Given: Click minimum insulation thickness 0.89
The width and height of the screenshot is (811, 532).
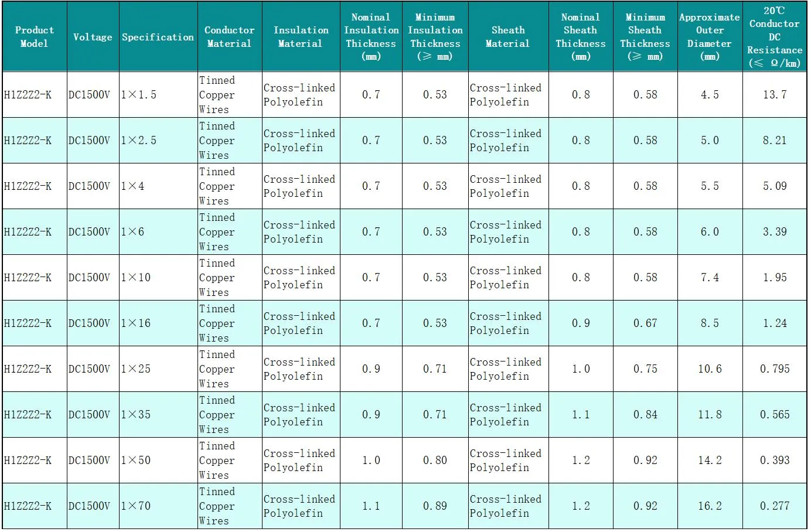Looking at the screenshot, I should click(x=435, y=506).
